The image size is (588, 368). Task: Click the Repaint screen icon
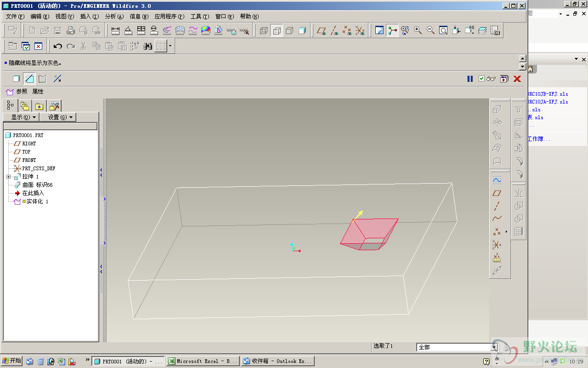pyautogui.click(x=379, y=30)
